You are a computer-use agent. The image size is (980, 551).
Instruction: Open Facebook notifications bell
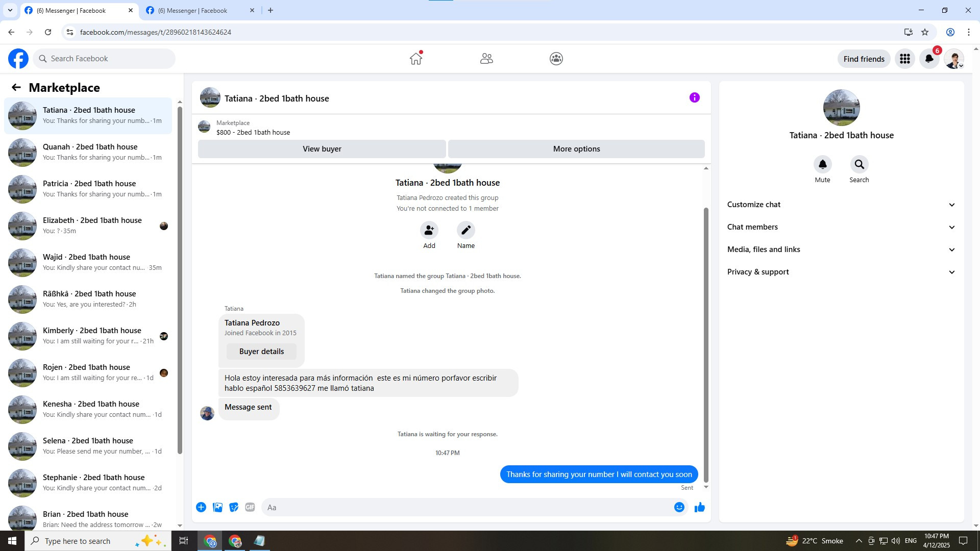(929, 59)
